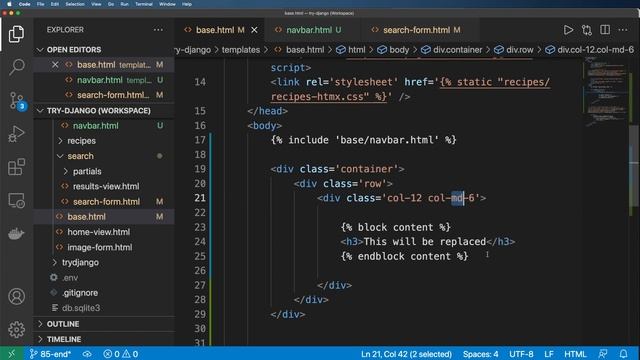Open navbar.html in workspace tree
The width and height of the screenshot is (640, 360).
(x=96, y=126)
